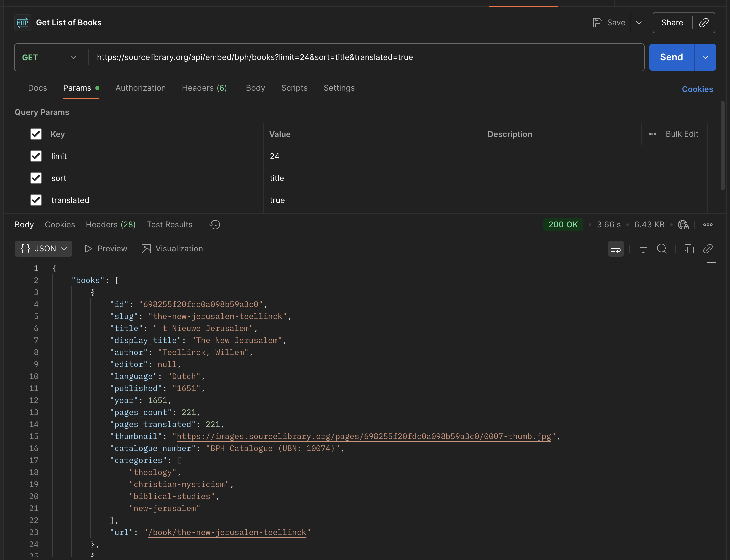Click the Share button
This screenshot has height=560, width=730.
[x=672, y=23]
